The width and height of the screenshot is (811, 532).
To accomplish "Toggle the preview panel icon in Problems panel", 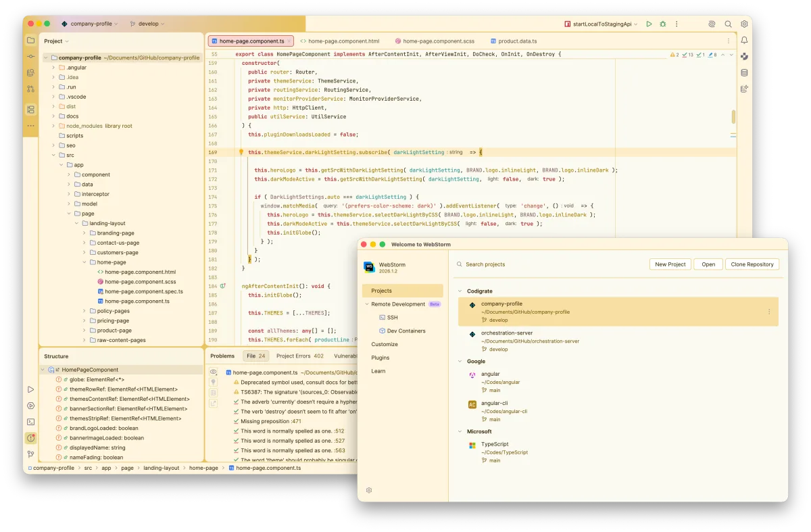I will pos(214,393).
